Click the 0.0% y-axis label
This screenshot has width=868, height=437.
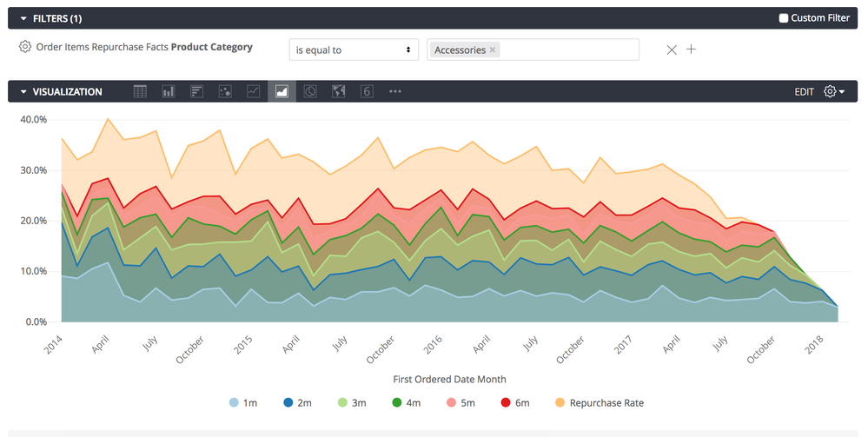click(x=36, y=321)
